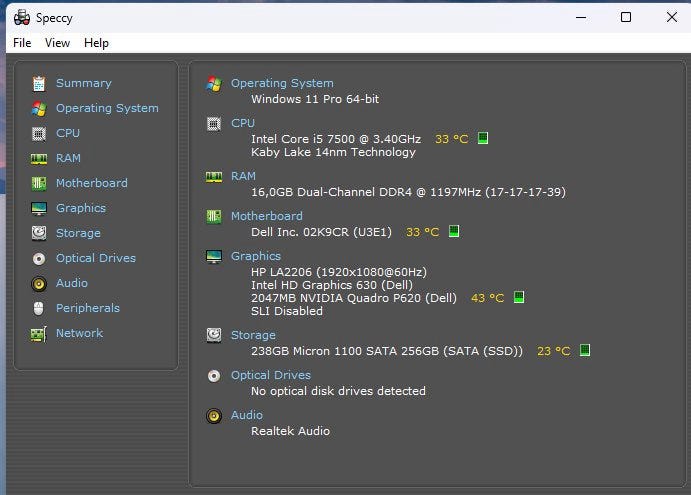Screen dimensions: 691x495
Task: Click the GPU temperature value 43 °C
Action: [x=487, y=298]
